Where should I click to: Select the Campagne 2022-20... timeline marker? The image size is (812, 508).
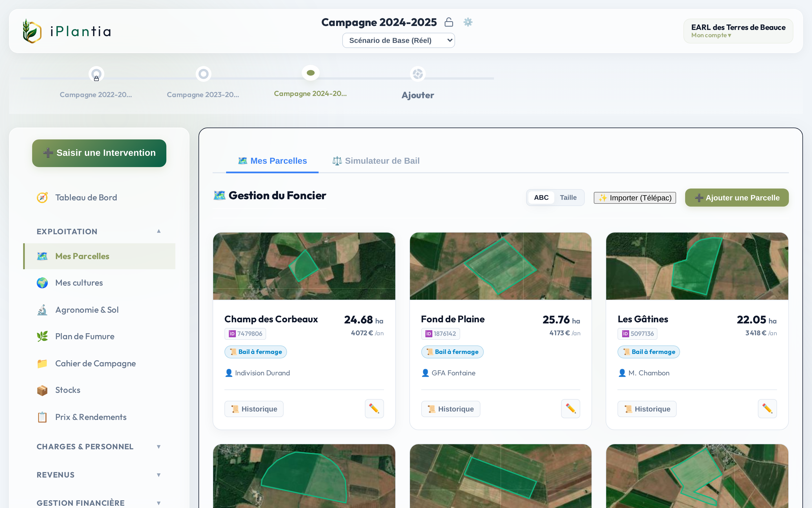96,74
